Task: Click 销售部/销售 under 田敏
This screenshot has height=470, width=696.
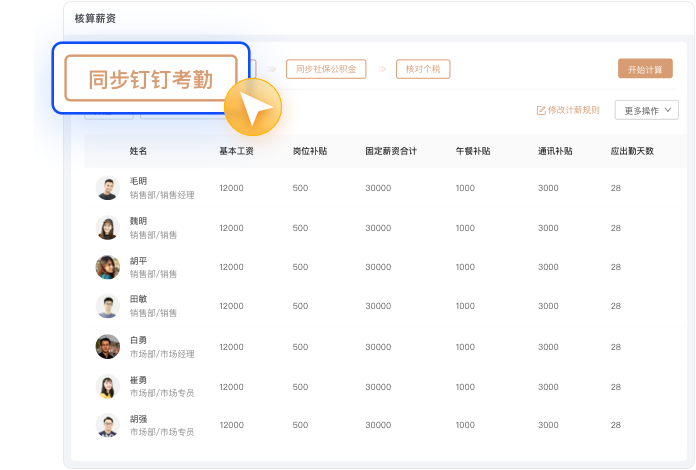Action: click(153, 313)
